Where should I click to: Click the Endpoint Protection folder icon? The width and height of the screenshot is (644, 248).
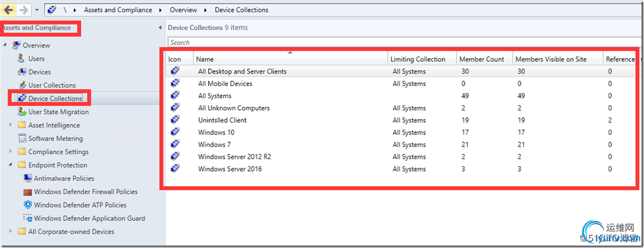(22, 165)
